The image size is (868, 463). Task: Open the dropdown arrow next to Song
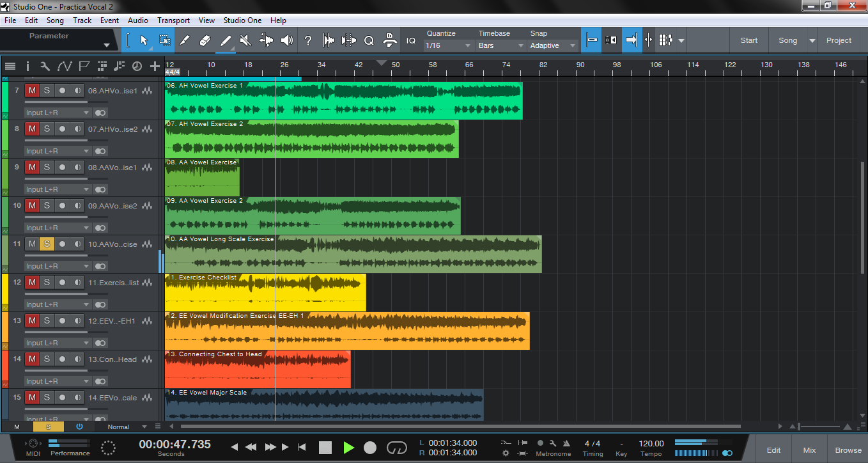click(x=812, y=40)
